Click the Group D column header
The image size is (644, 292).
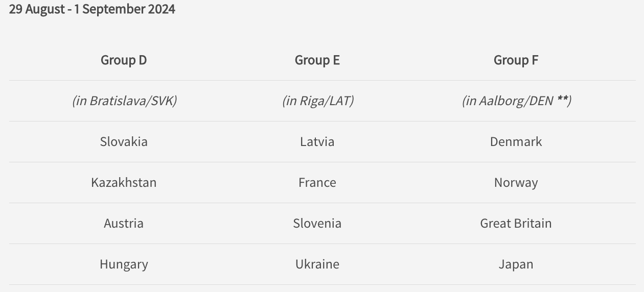point(124,60)
